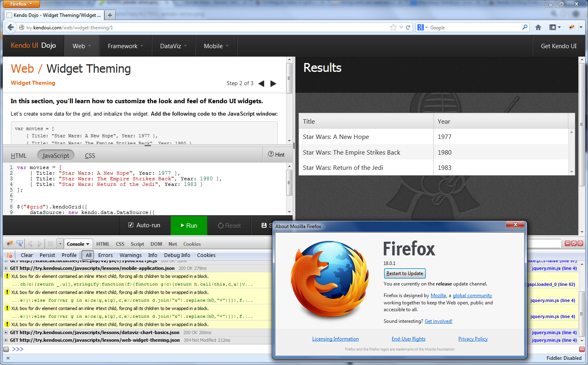Click the Results pane scrollbar thumb
588x365 pixels.
pyautogui.click(x=582, y=124)
